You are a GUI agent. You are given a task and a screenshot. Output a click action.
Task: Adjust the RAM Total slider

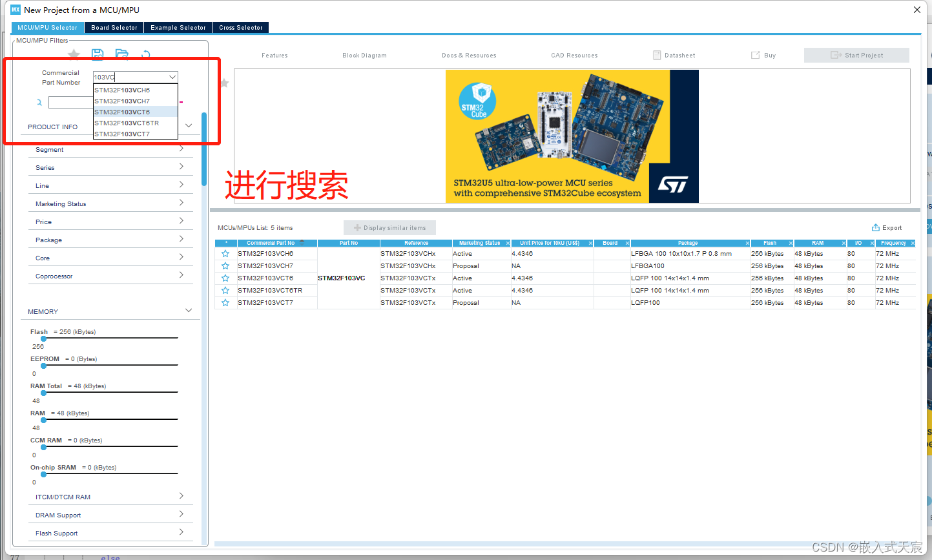click(44, 393)
